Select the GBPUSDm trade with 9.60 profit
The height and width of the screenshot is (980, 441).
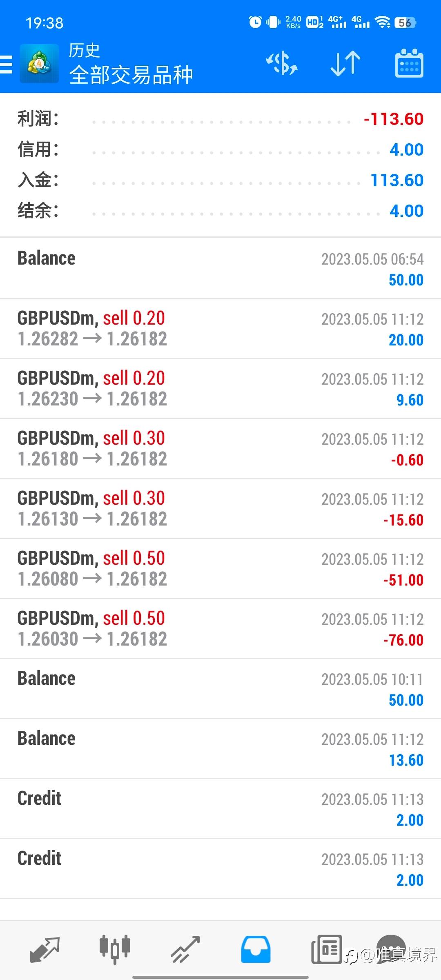[x=220, y=389]
